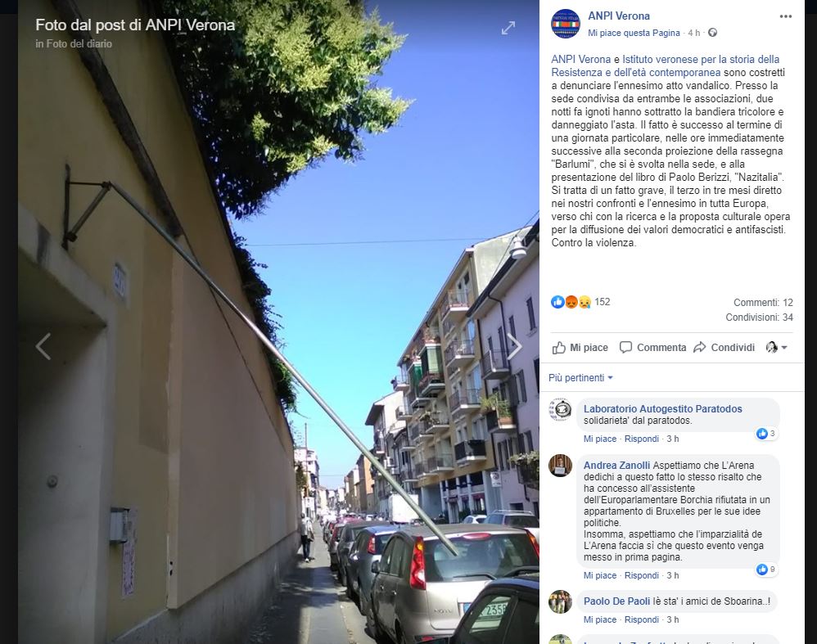Viewport: 817px width, 644px height.
Task: Click the public globe privacy icon
Action: coord(712,33)
